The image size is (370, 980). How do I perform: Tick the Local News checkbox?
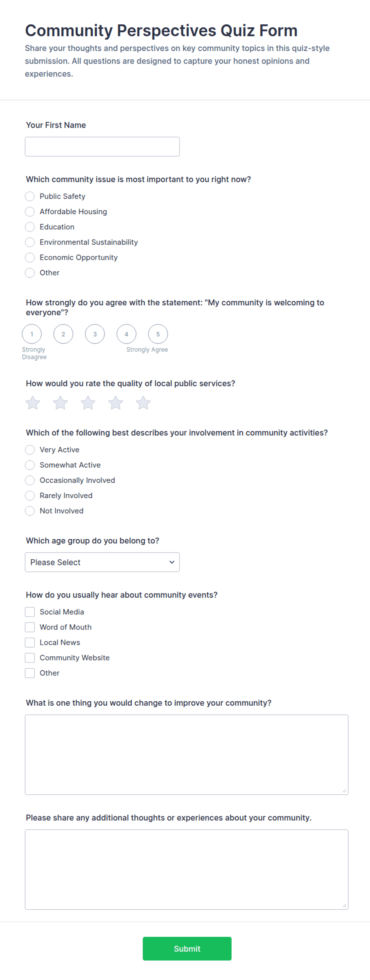pyautogui.click(x=30, y=642)
